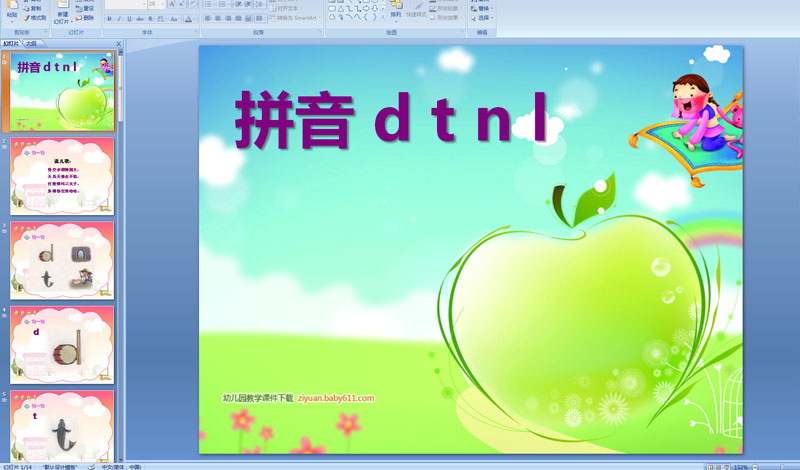Viewport: 800px width, 470px height.
Task: Pick the rounded rectangle shape
Action: [x=332, y=9]
